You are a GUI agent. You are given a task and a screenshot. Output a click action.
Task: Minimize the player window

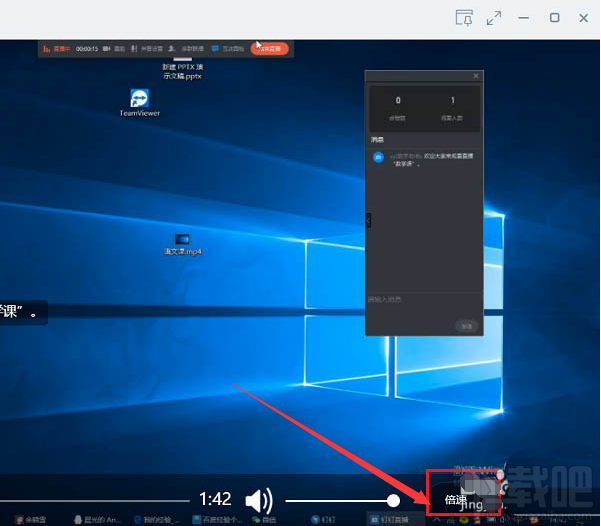point(523,18)
